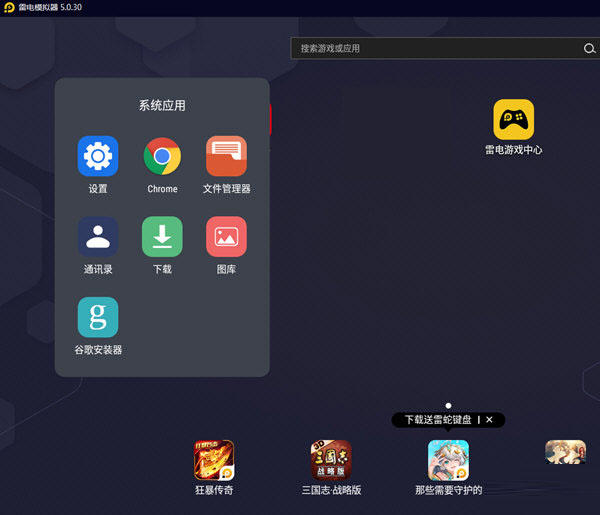Open the 图库 gallery app
The height and width of the screenshot is (515, 600).
(x=226, y=237)
